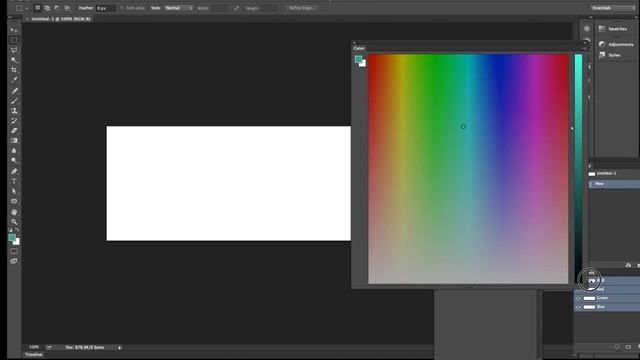Click the Intersect with selection icon
This screenshot has width=640, height=360.
coord(67,8)
